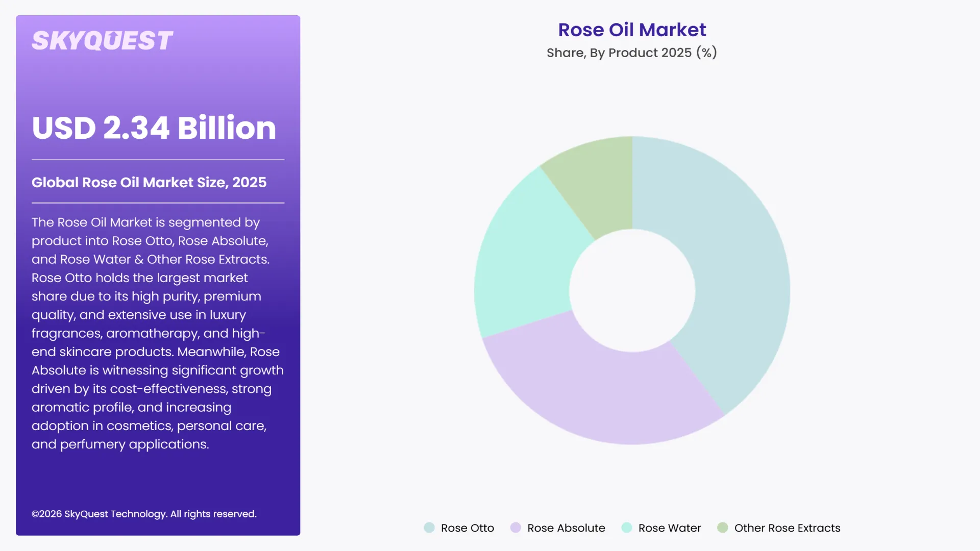This screenshot has height=551, width=980.
Task: Click 'Global Rose Oil Market Size, 2025' heading
Action: 149,182
